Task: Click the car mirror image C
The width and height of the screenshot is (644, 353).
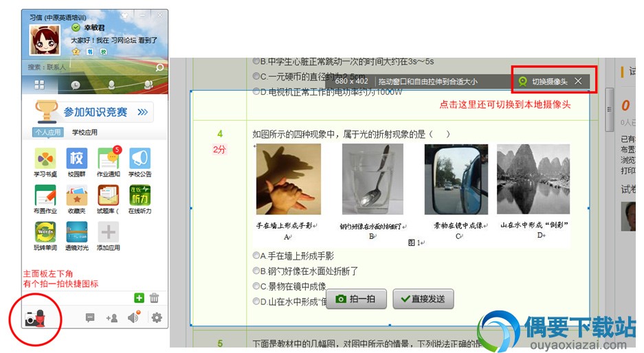Action: tap(456, 179)
